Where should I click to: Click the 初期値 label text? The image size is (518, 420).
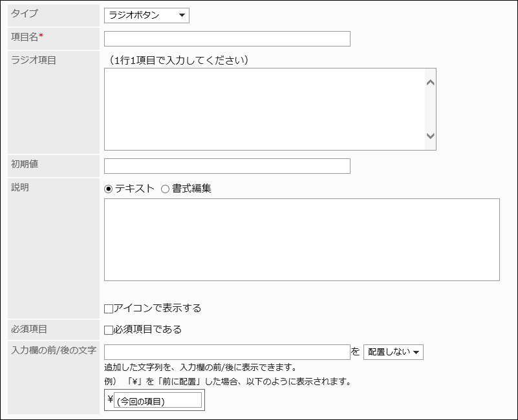25,163
